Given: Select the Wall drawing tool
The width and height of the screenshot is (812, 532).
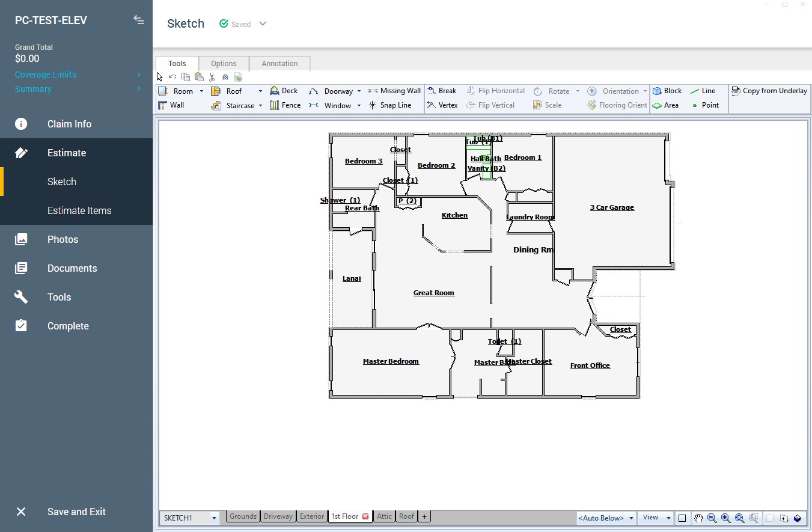Looking at the screenshot, I should (171, 105).
